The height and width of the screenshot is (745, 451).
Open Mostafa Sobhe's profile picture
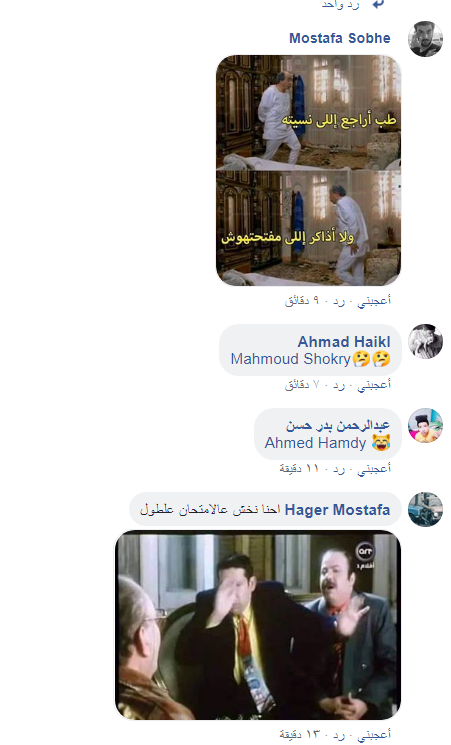click(x=425, y=38)
